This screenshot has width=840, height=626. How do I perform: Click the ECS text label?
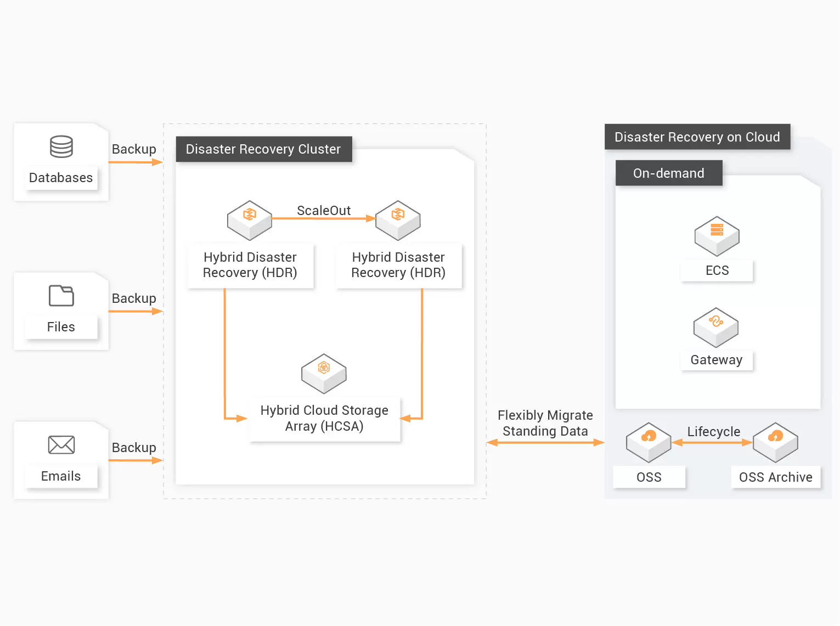click(717, 270)
